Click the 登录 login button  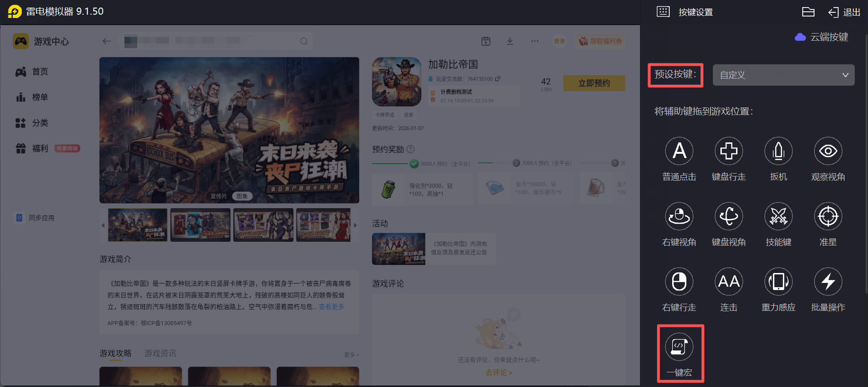(x=560, y=41)
